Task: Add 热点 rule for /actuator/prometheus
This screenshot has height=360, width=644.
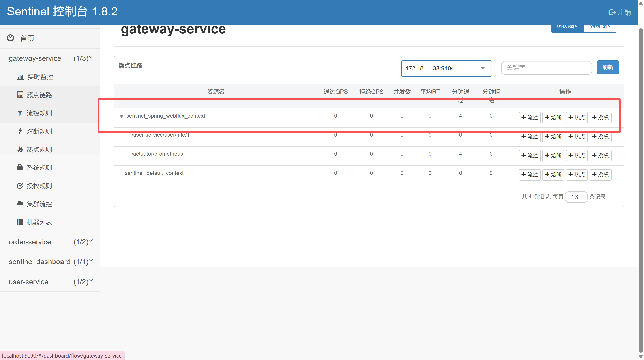Action: tap(577, 155)
